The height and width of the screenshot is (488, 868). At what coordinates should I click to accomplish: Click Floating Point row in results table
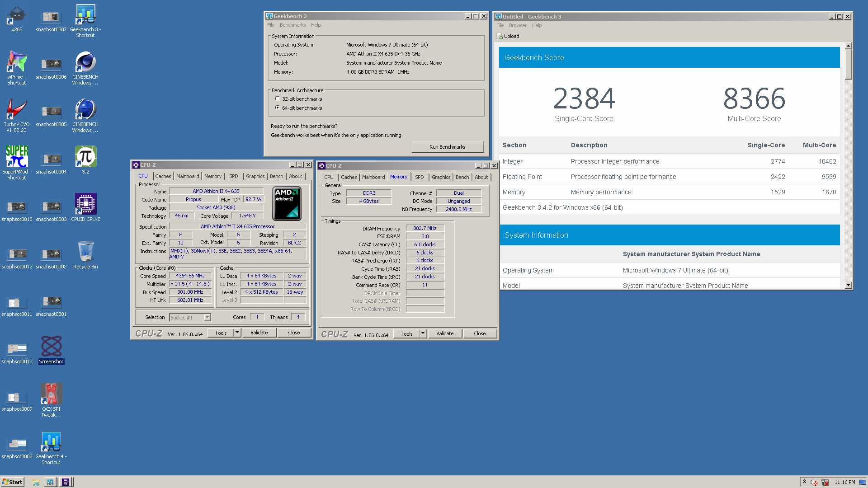(669, 177)
